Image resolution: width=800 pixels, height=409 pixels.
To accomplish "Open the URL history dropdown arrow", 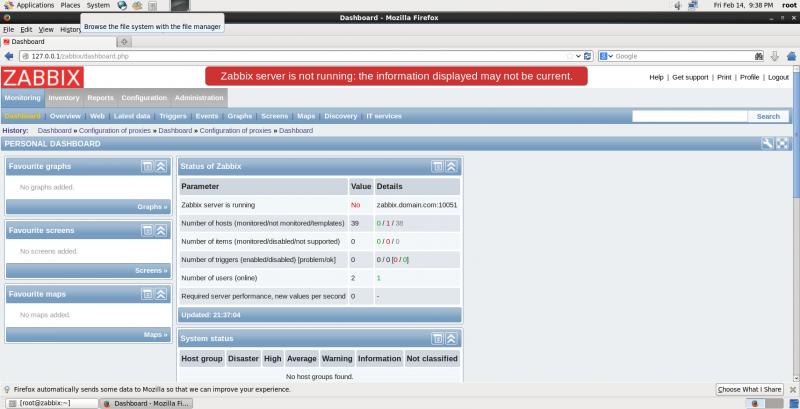I will (578, 56).
